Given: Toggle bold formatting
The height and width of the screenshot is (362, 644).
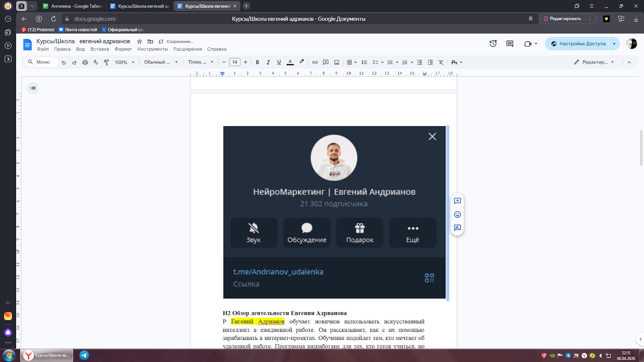Looking at the screenshot, I should 258,62.
